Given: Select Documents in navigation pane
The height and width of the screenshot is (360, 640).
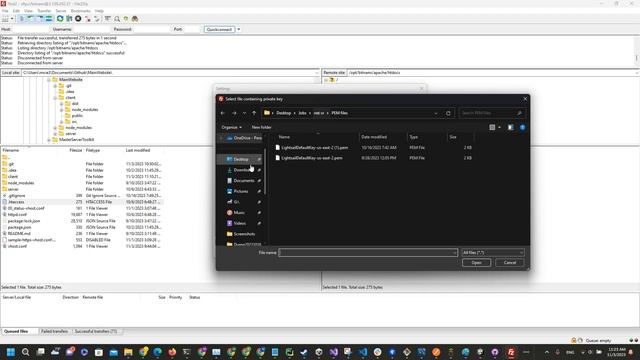Looking at the screenshot, I should (244, 181).
